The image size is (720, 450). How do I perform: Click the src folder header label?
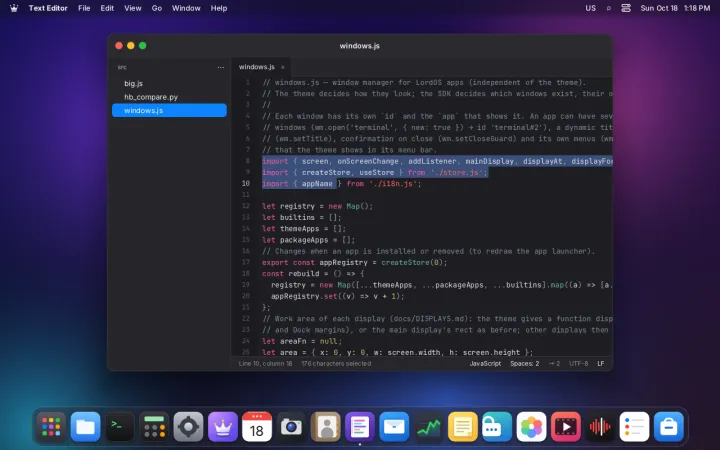pyautogui.click(x=122, y=67)
